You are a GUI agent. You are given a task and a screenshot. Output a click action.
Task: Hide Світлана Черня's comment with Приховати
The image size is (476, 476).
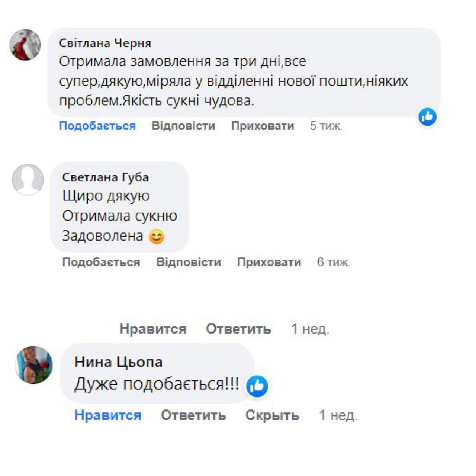tap(263, 126)
